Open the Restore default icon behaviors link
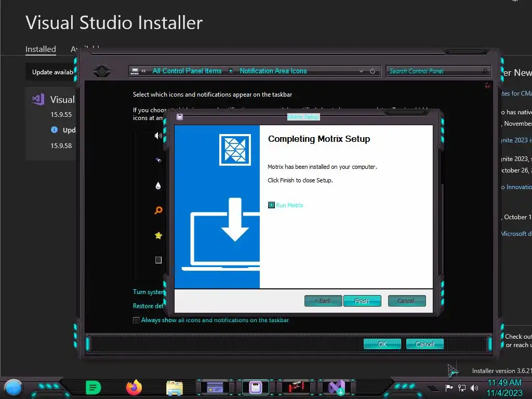The height and width of the screenshot is (399, 532). (148, 305)
